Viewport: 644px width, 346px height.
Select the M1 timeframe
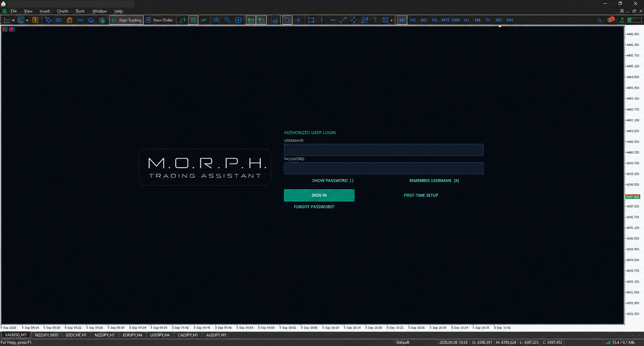402,20
